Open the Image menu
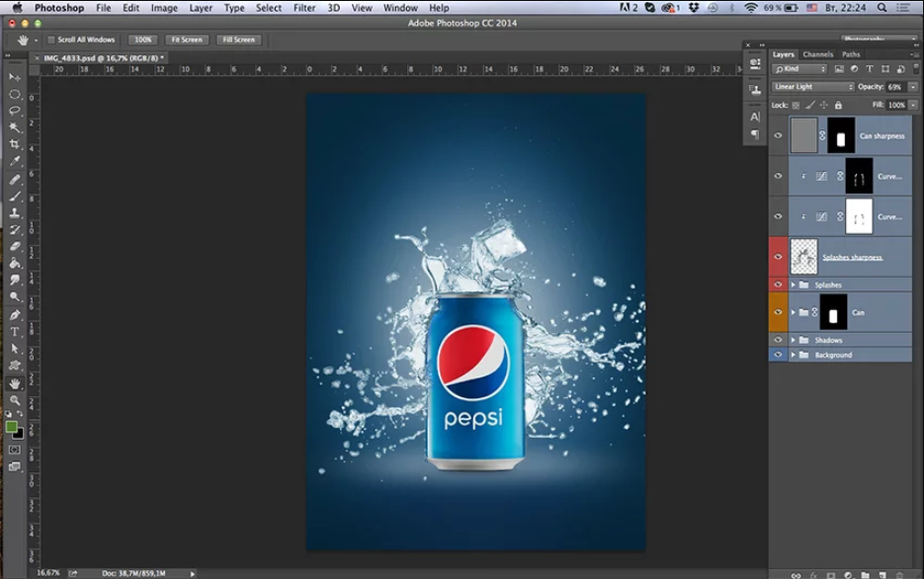Screen dimensions: 924x579 coord(164,8)
